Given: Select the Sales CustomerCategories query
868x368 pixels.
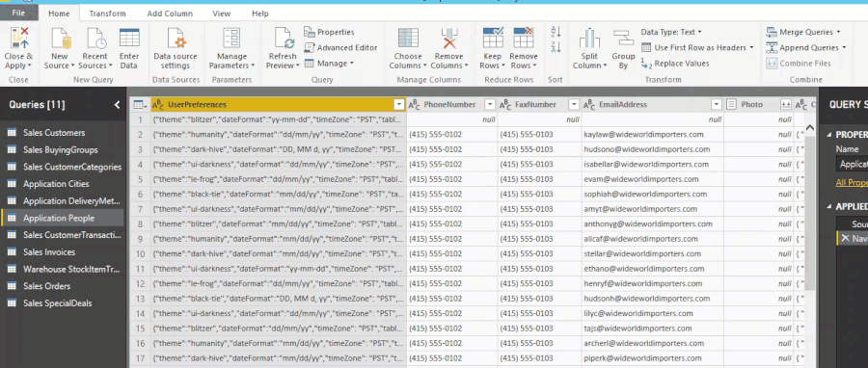Looking at the screenshot, I should click(x=63, y=167).
